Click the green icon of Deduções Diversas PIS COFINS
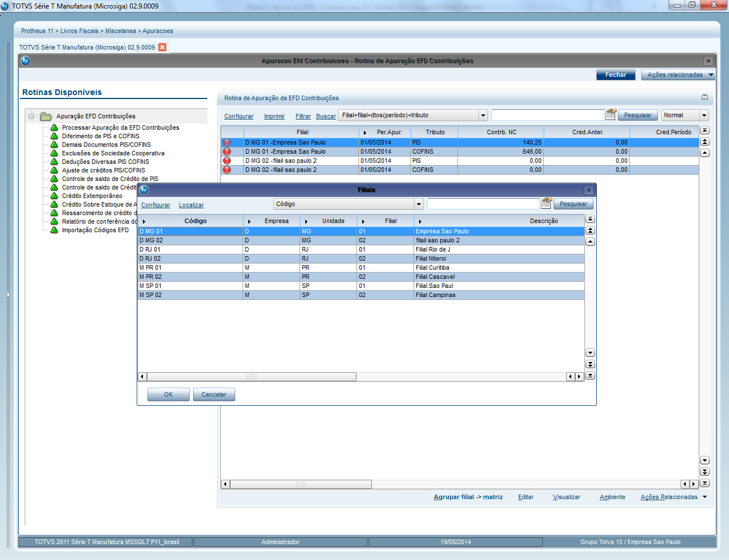729x560 pixels. pyautogui.click(x=54, y=162)
